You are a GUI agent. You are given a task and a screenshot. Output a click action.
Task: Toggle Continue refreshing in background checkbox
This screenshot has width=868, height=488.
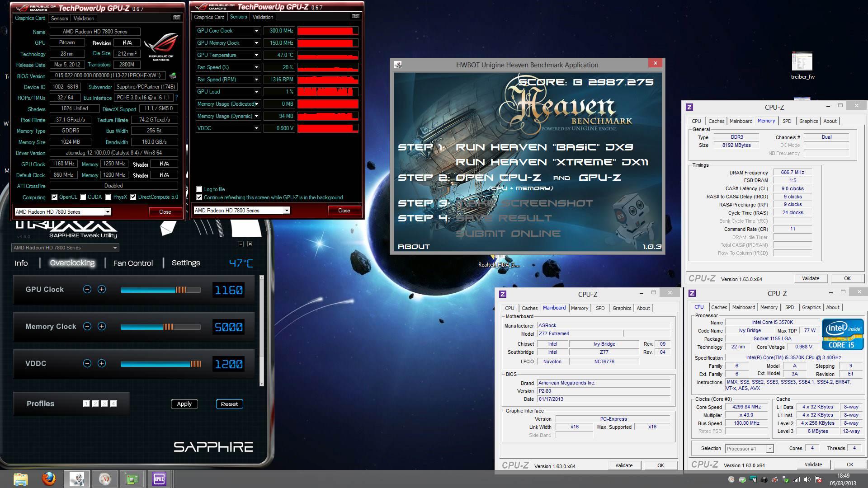tap(199, 197)
